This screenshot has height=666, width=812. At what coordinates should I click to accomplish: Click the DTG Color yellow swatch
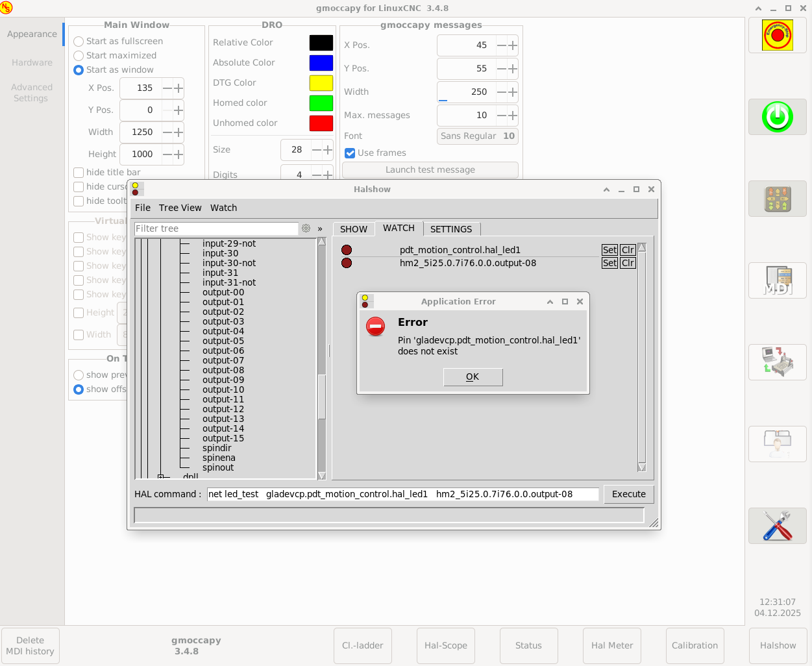coord(321,83)
